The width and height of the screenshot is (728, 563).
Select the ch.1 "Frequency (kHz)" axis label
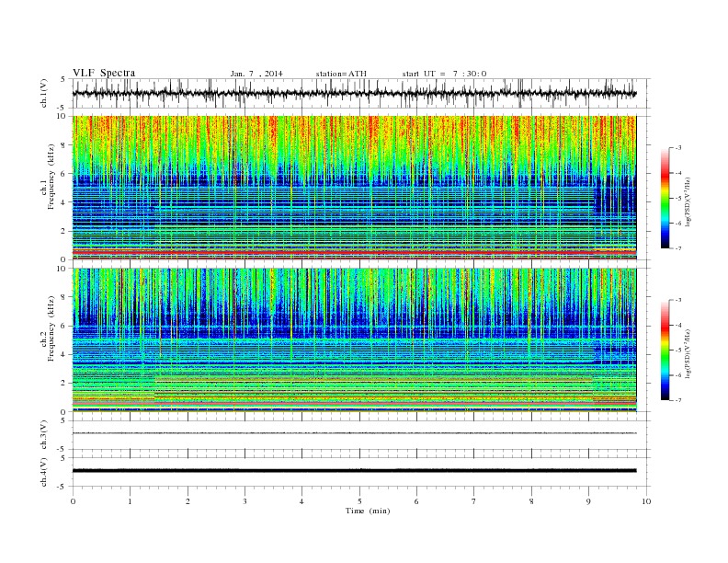pos(51,177)
